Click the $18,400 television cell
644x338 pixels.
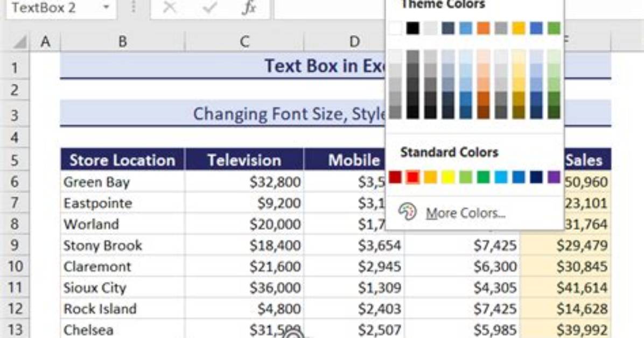pos(244,245)
